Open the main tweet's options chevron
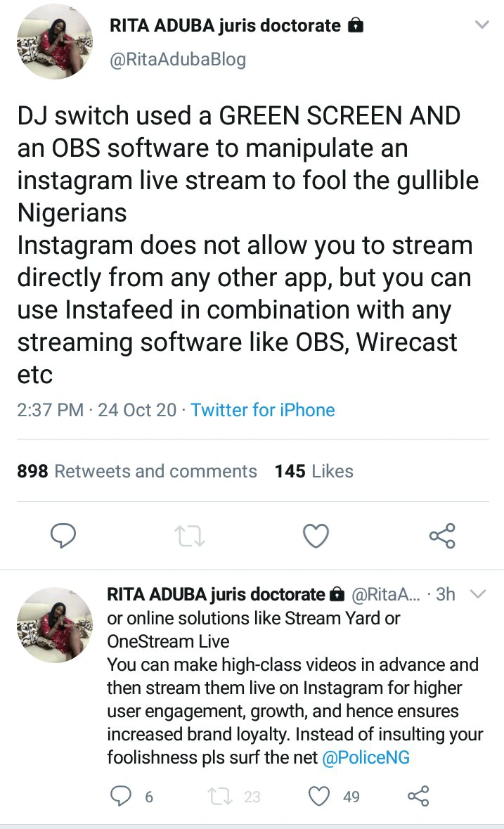The height and width of the screenshot is (829, 504). click(x=482, y=25)
